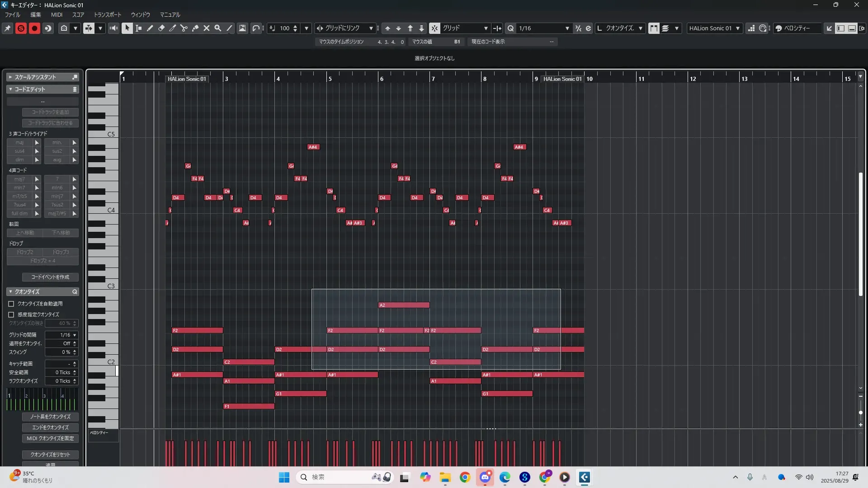Enable クオンタイズを自動適用 checkbox
This screenshot has width=868, height=488.
pos(11,304)
